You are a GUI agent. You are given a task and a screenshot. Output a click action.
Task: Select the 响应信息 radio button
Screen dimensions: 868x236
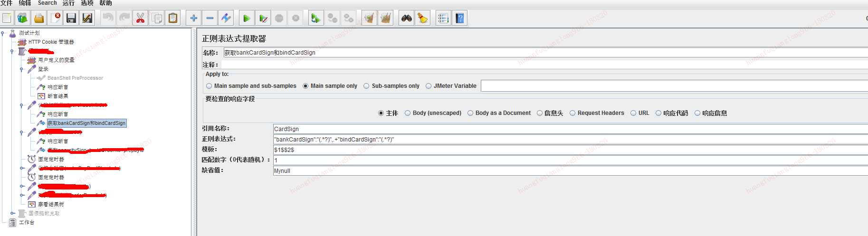point(711,113)
